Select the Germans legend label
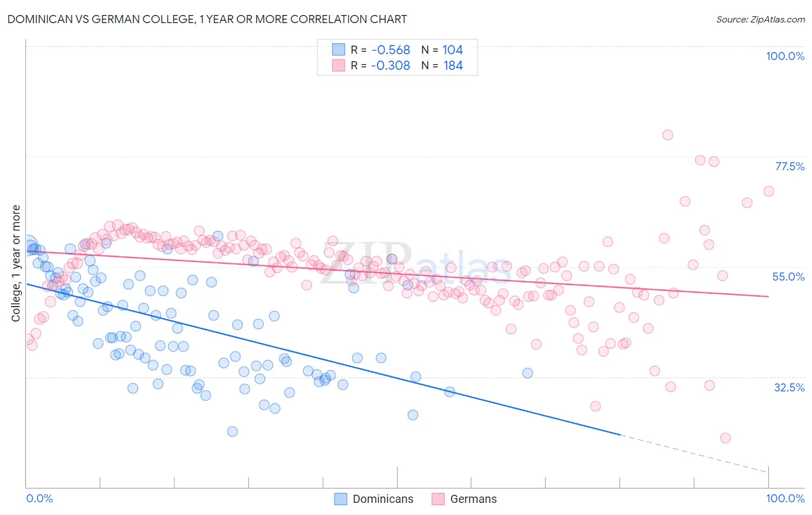Screen dimensions: 812x515 (x=474, y=499)
